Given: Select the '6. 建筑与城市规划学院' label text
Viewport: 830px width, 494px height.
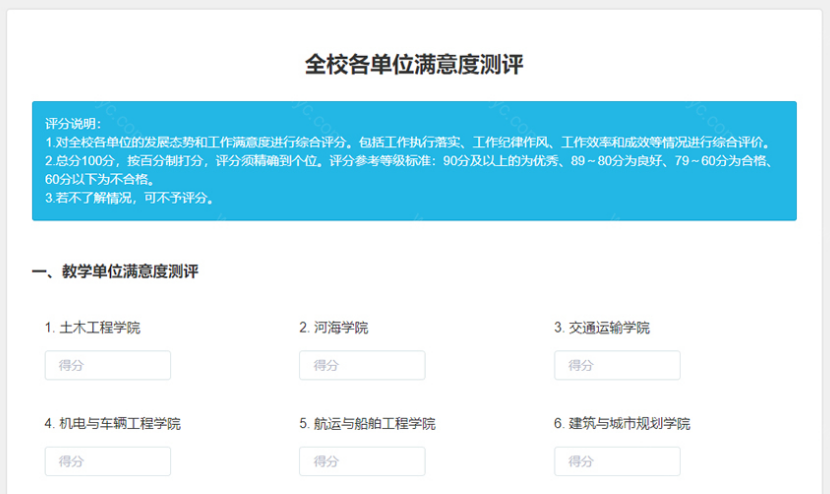Looking at the screenshot, I should coord(622,423).
